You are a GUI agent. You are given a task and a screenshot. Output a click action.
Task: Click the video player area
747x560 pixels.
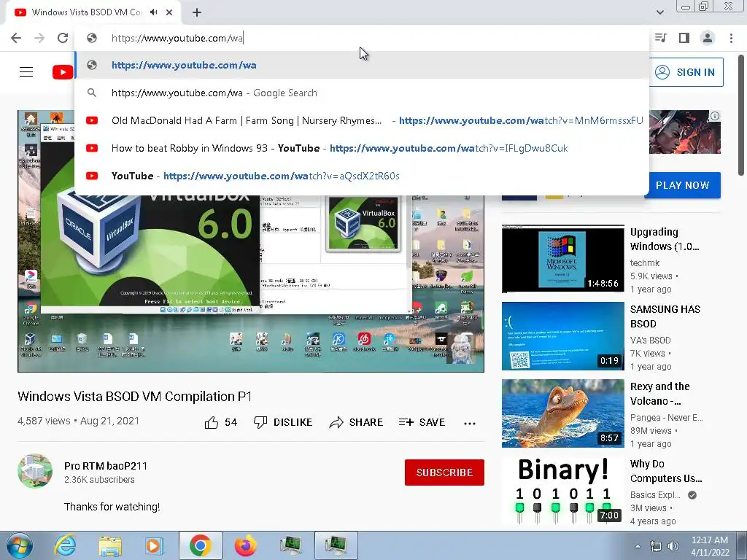[x=251, y=241]
